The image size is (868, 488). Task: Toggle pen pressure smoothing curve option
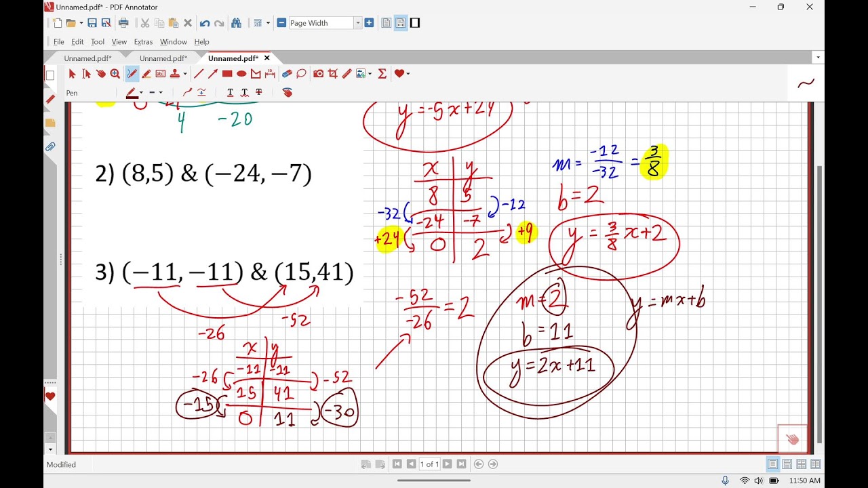[x=187, y=93]
